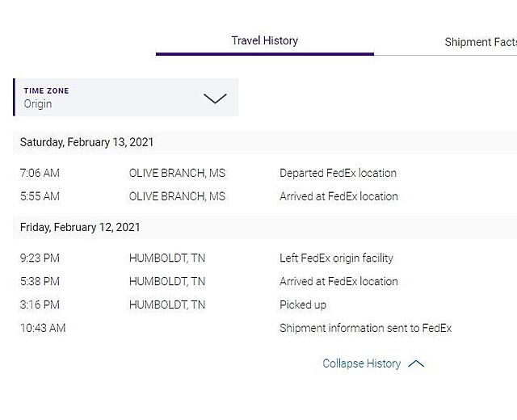Select the Saturday, February 13, 2021 header
Viewport: 517px width, 420px height.
86,142
